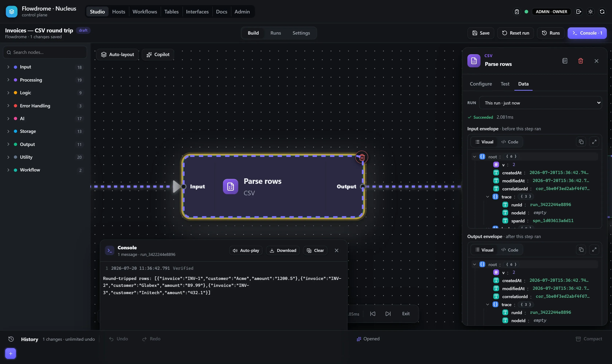The width and height of the screenshot is (612, 364).
Task: Open Runs history button in toolbar
Action: (x=551, y=33)
